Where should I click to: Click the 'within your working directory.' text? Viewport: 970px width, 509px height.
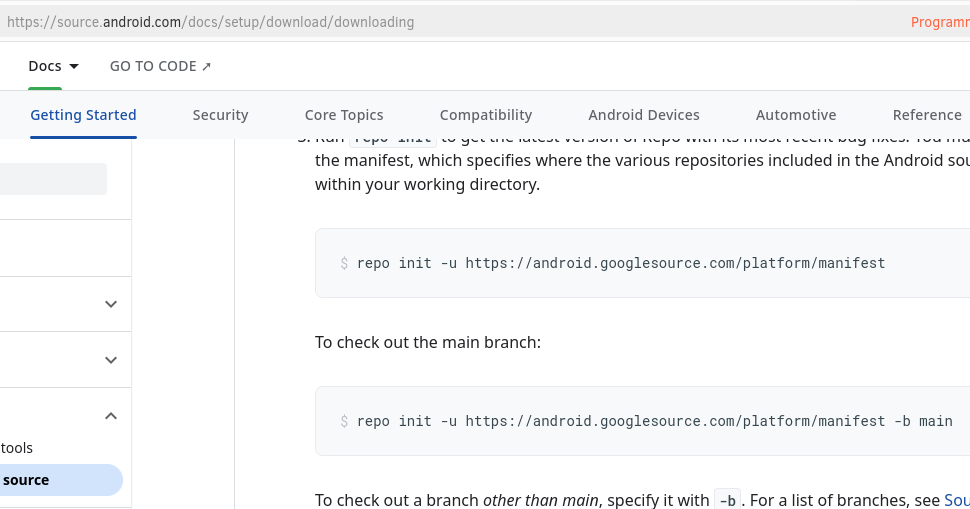point(427,184)
